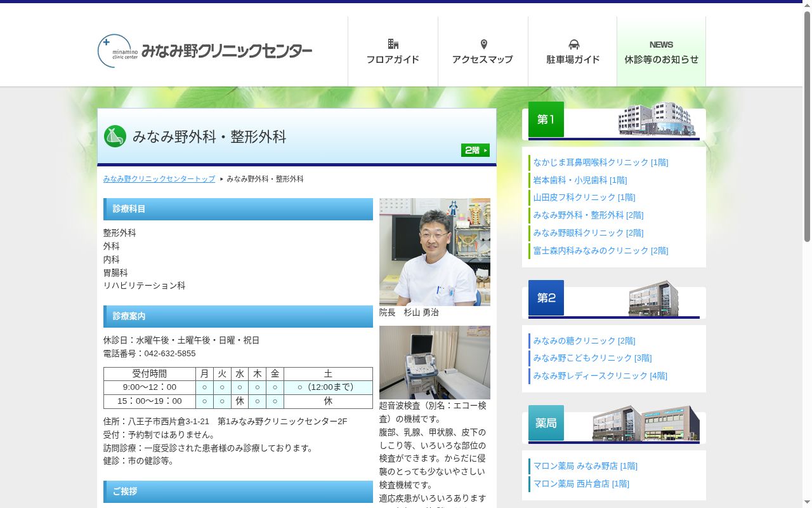
Task: Click the page vertical scrollbar
Action: pyautogui.click(x=807, y=254)
